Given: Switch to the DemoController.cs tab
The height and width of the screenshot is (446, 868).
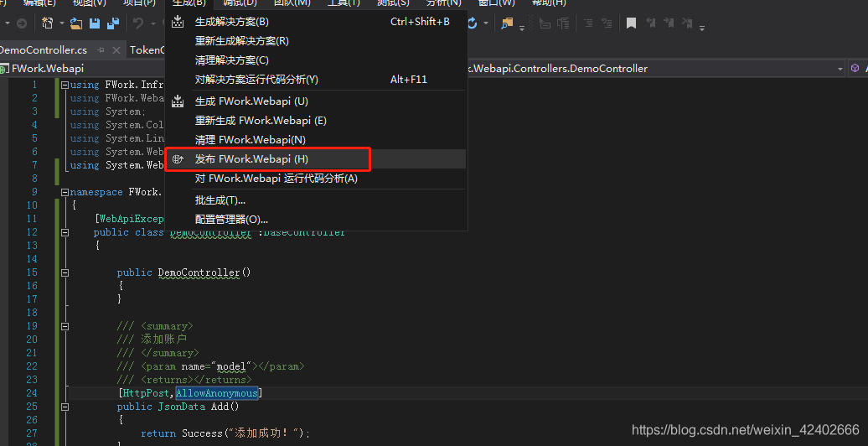Looking at the screenshot, I should point(43,49).
